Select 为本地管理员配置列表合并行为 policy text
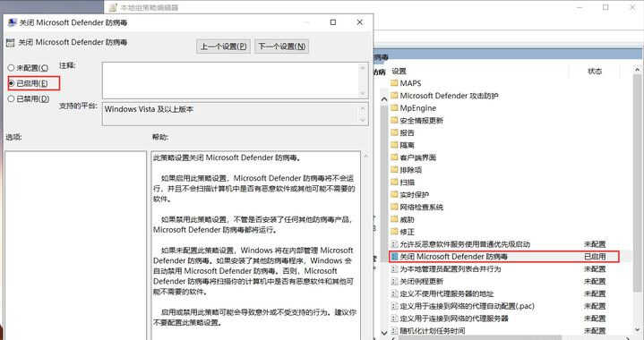Image resolution: width=644 pixels, height=340 pixels. 451,268
